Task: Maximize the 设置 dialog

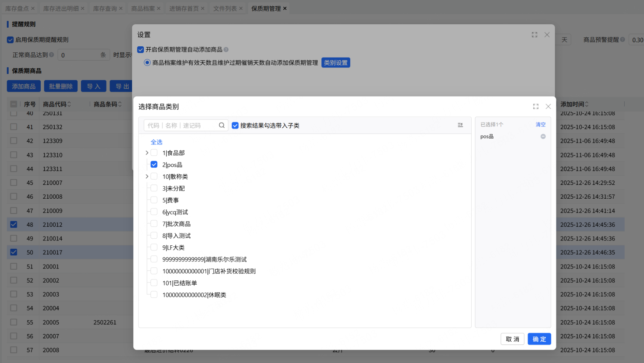Action: click(x=534, y=35)
